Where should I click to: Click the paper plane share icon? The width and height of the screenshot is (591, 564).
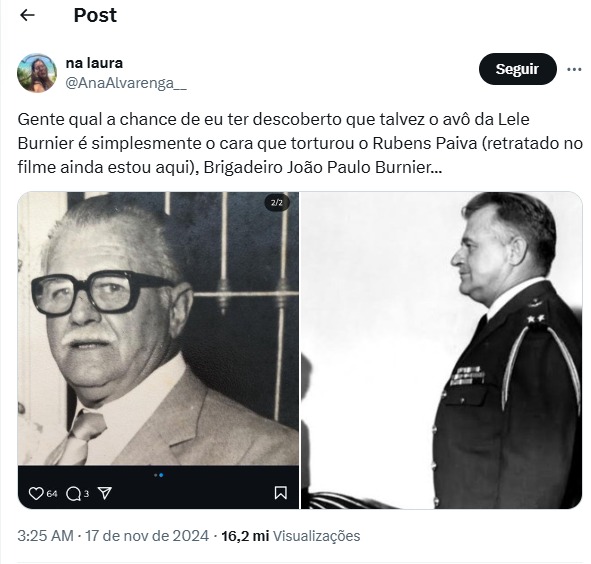(105, 493)
